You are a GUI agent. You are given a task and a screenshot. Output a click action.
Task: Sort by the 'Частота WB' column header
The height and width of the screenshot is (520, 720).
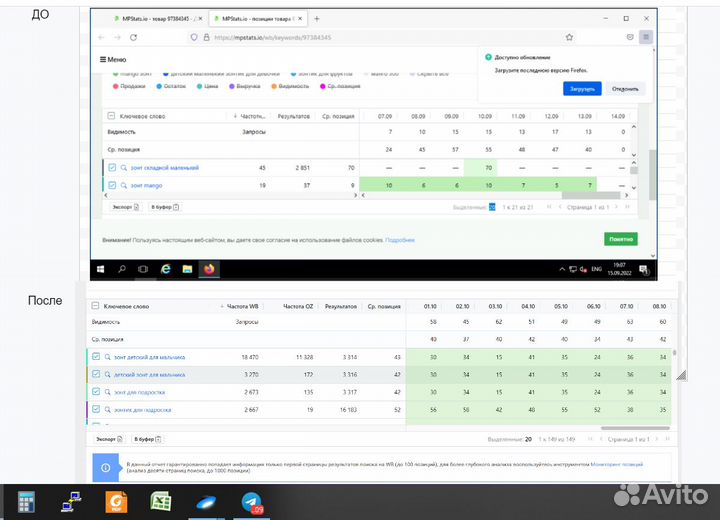point(240,306)
